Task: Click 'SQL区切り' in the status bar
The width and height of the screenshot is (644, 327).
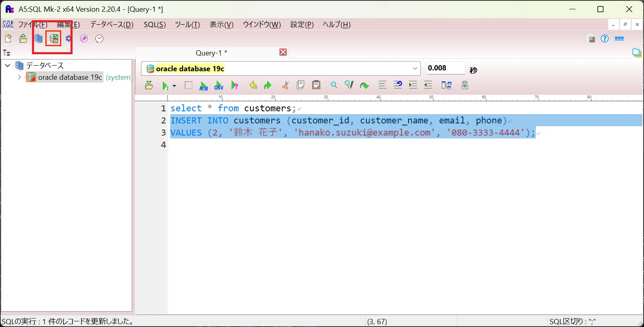Action: click(572, 321)
